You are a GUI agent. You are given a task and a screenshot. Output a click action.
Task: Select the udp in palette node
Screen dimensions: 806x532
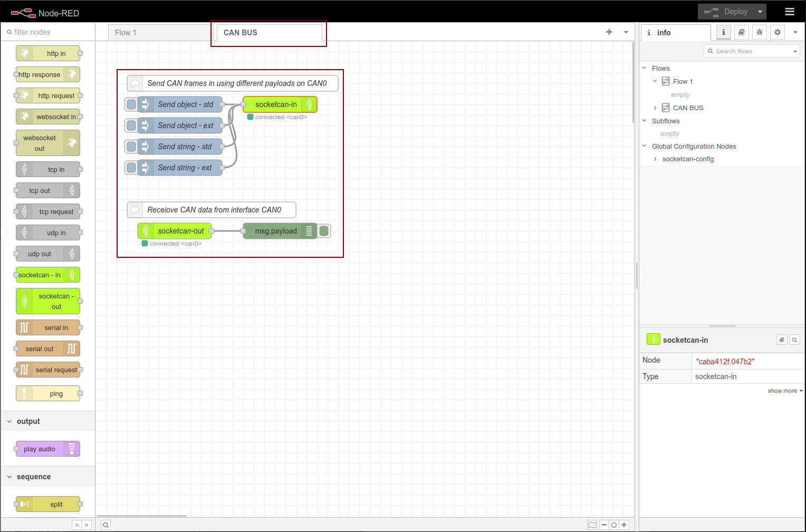pos(48,233)
